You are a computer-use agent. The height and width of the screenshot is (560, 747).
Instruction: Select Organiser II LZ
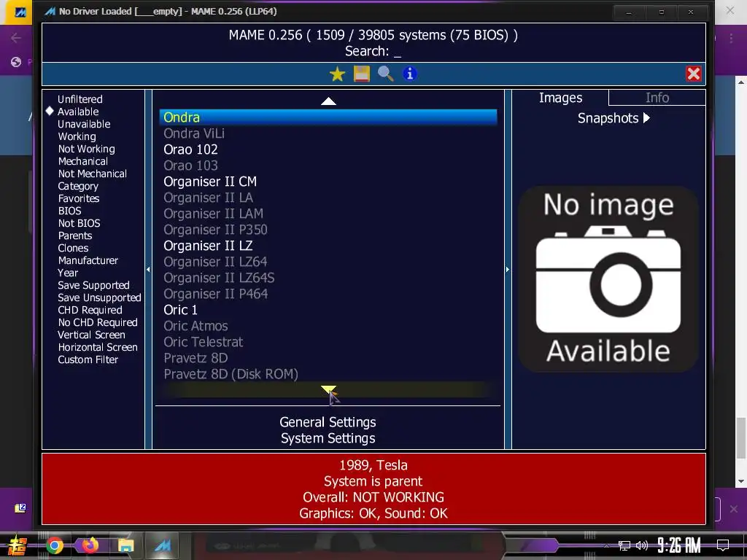coord(328,246)
